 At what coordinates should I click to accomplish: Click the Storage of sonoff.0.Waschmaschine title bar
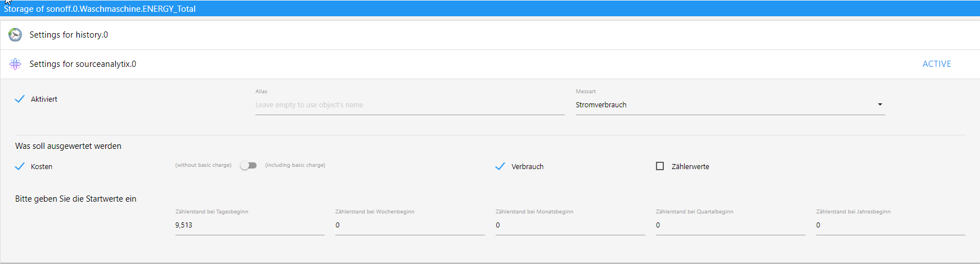pos(490,8)
